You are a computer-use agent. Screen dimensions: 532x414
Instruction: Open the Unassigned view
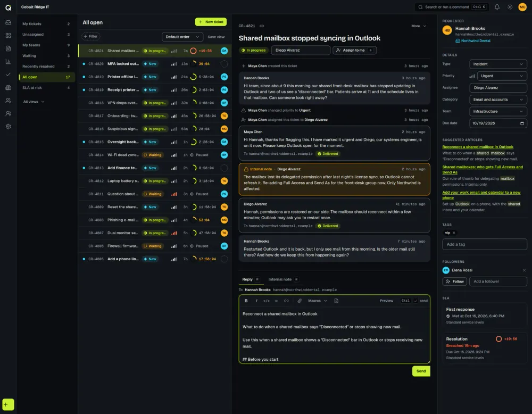tap(46, 35)
